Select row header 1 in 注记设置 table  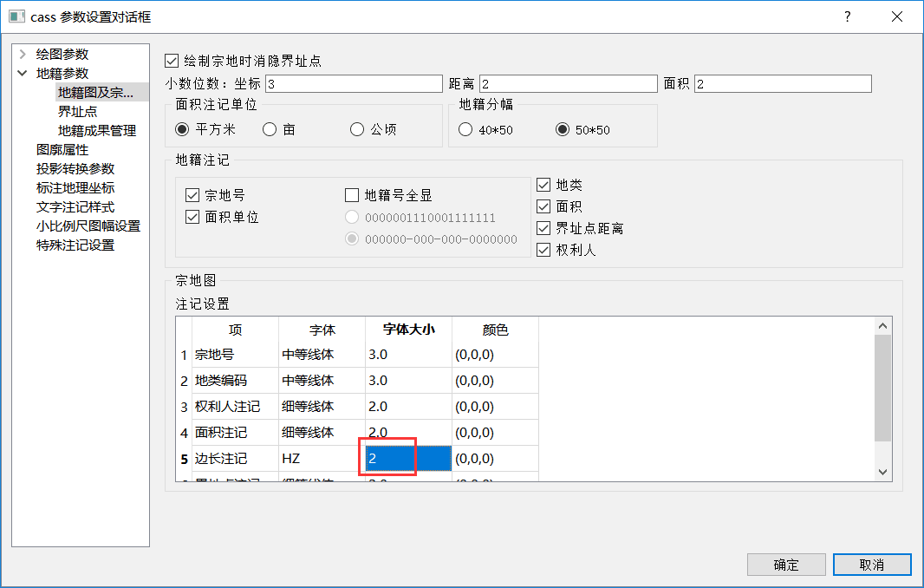[184, 355]
